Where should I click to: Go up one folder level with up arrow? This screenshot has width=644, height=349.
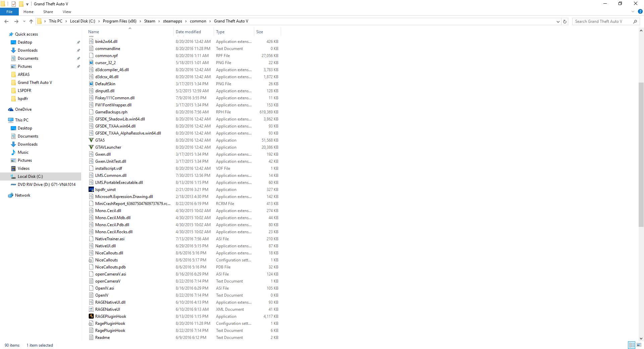click(31, 21)
